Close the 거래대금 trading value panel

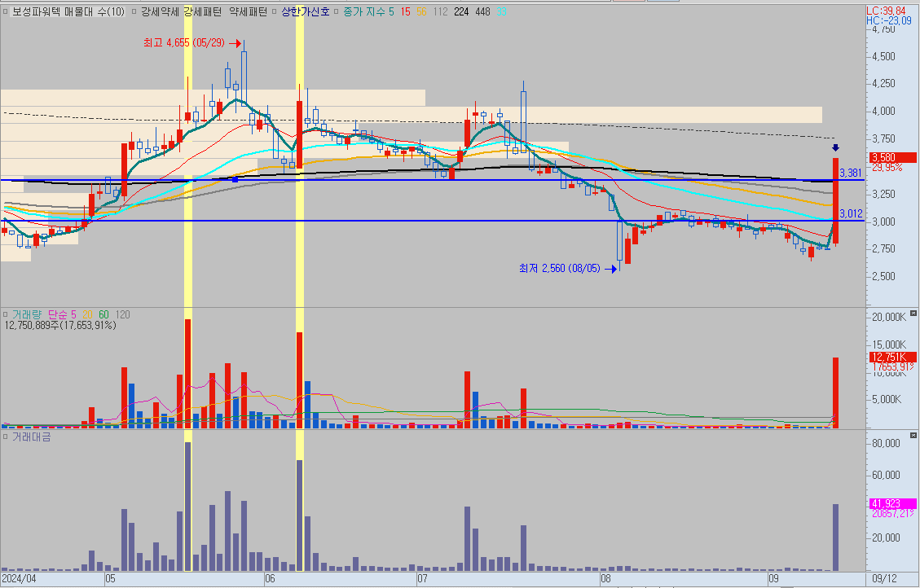pos(913,436)
